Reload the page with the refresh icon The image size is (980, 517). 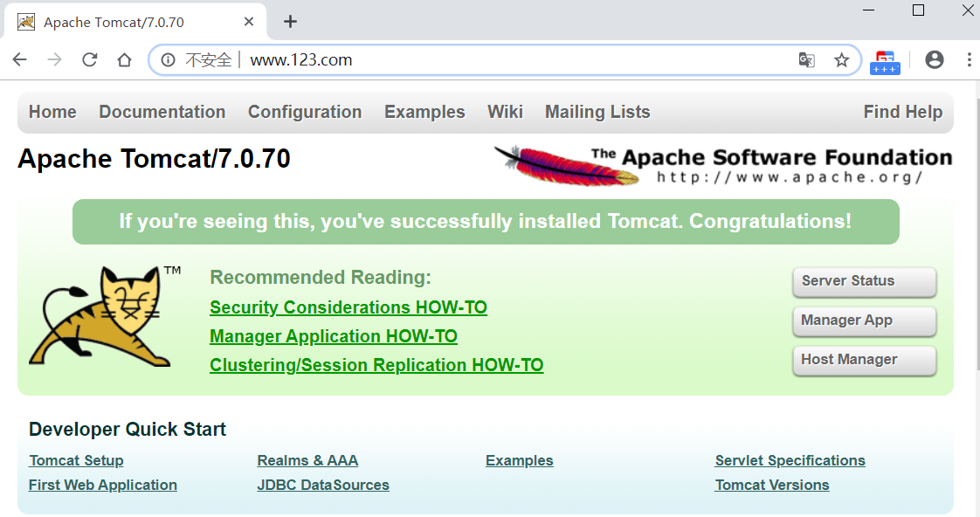pyautogui.click(x=90, y=59)
